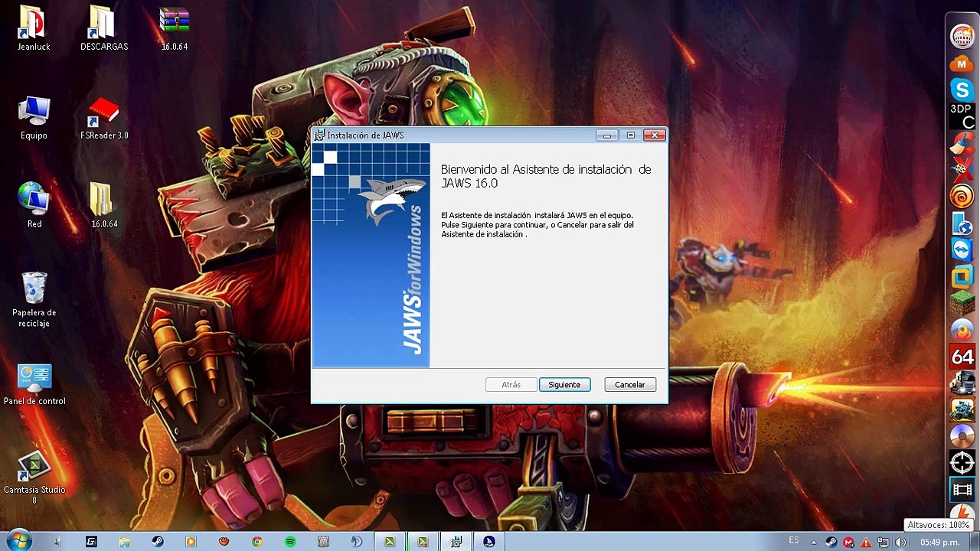Click the Spotify taskbar icon
The height and width of the screenshot is (551, 980).
click(290, 542)
